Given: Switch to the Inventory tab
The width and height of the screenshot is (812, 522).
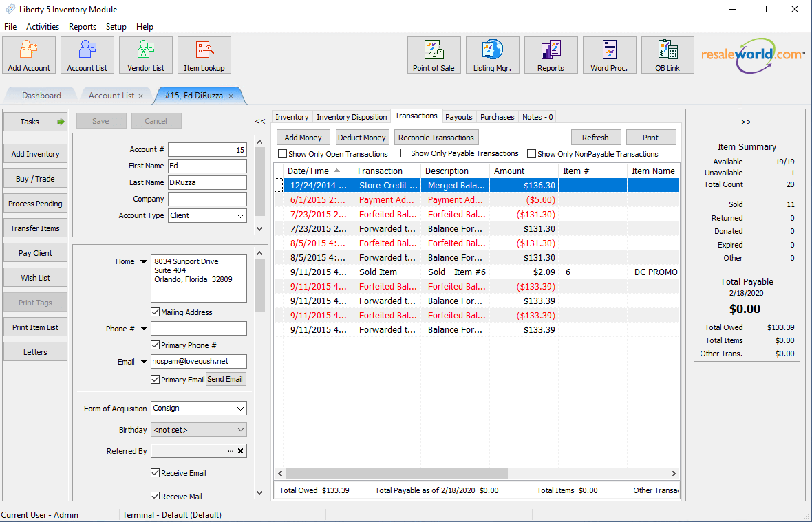Looking at the screenshot, I should click(x=292, y=117).
